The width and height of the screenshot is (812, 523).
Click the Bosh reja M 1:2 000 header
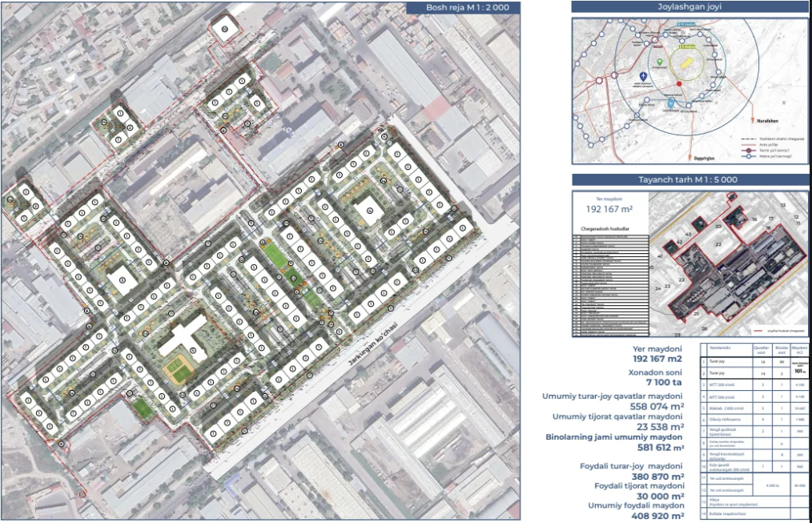[x=461, y=8]
